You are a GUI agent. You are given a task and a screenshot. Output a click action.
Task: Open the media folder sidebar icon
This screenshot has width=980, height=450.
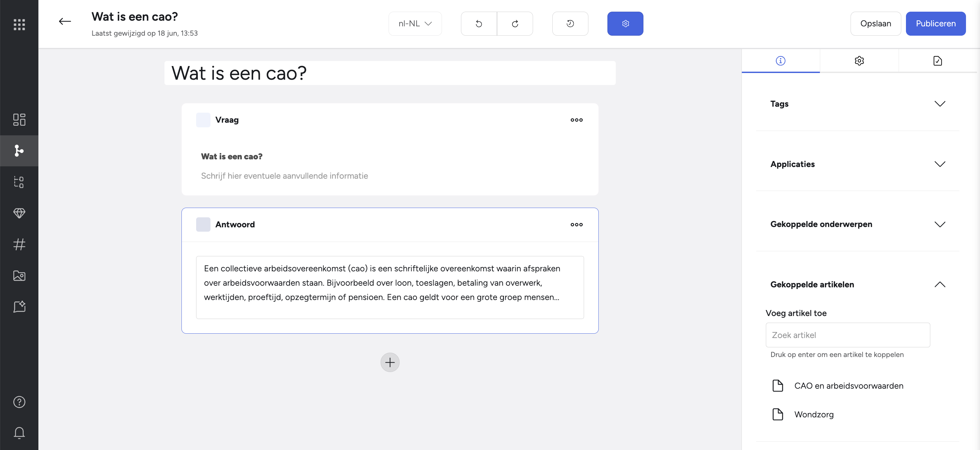click(19, 275)
